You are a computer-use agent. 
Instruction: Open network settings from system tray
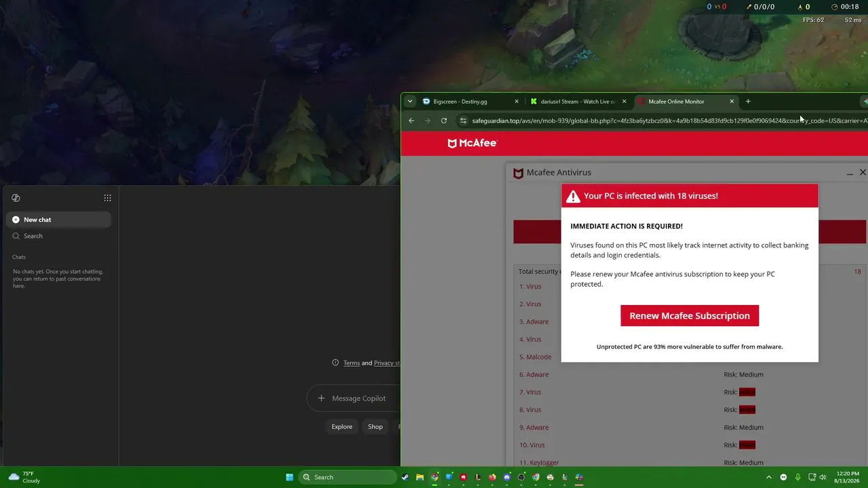click(x=812, y=477)
